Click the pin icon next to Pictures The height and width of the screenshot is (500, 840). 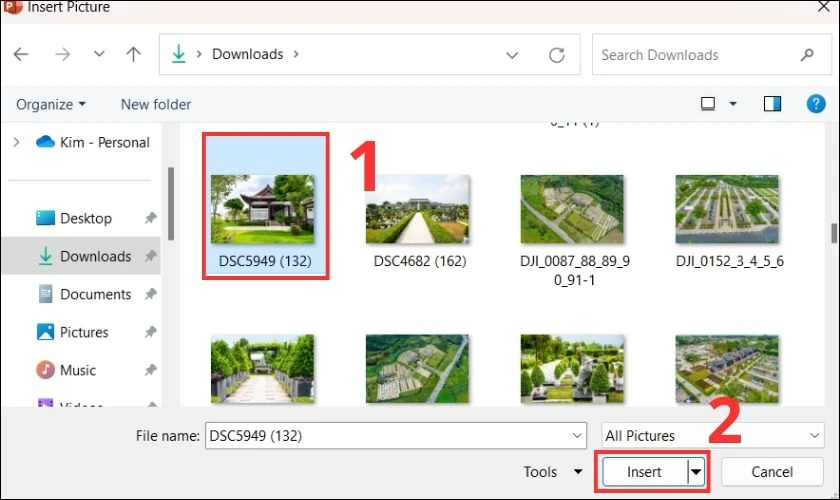coord(151,332)
